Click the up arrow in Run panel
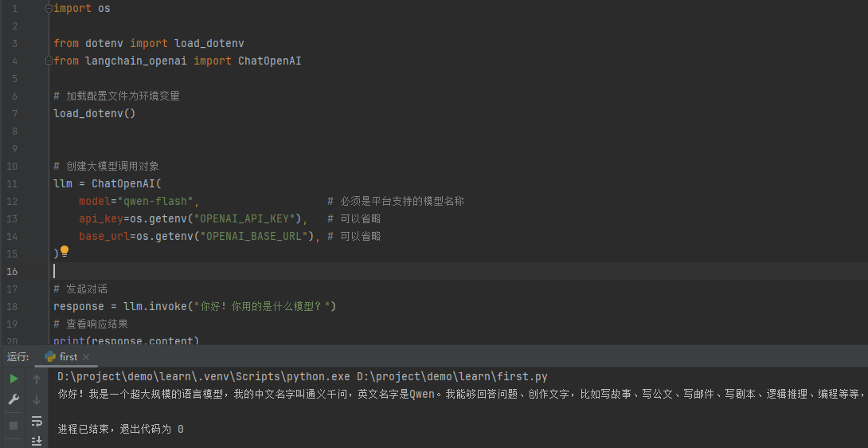Screen dimensions: 868x448 coord(37,379)
